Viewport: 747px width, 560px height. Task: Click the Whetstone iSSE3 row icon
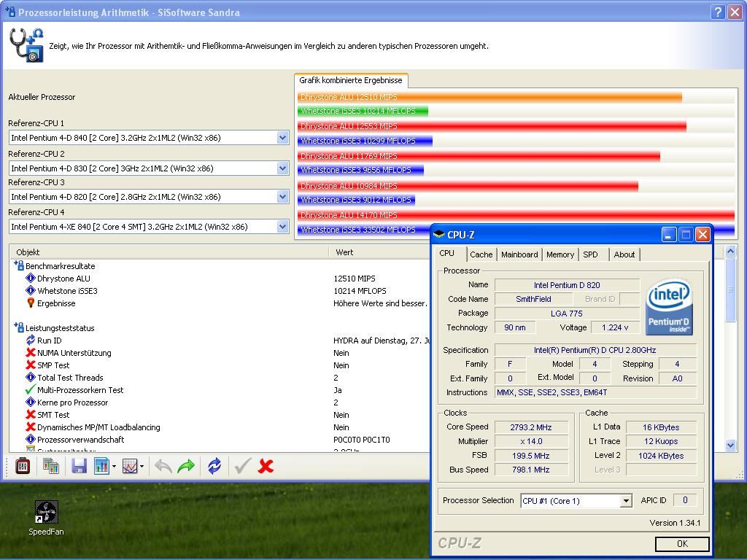point(31,290)
